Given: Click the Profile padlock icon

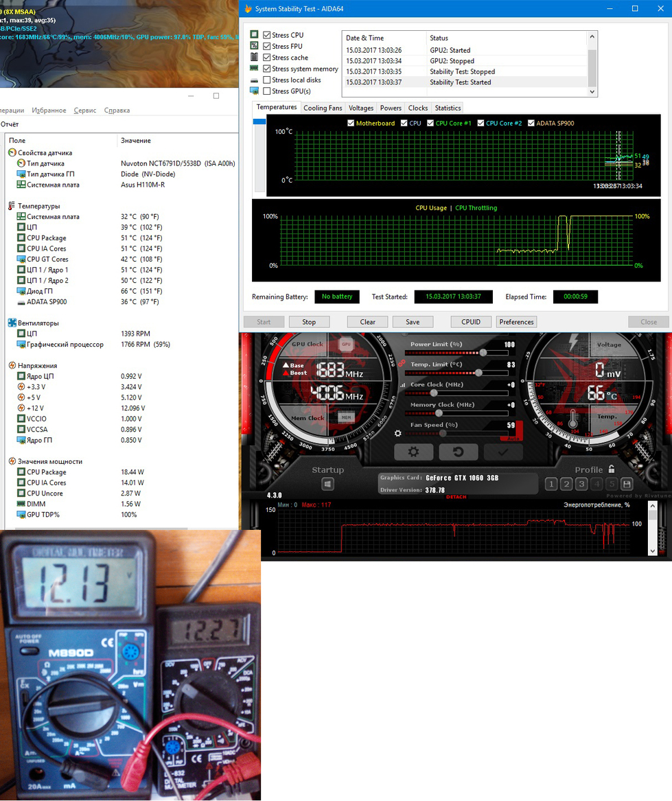Looking at the screenshot, I should [612, 469].
